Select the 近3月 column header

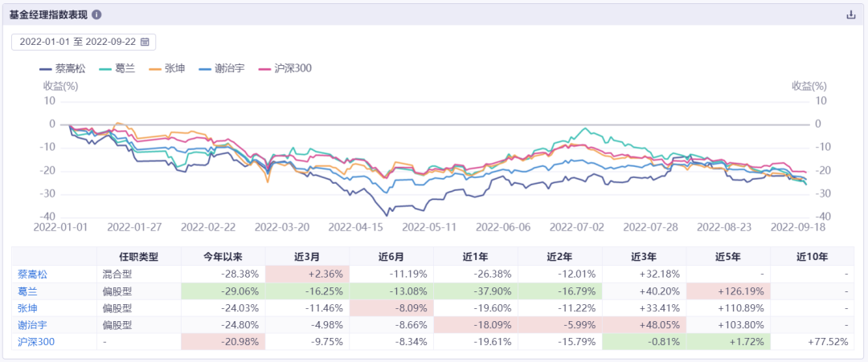tap(308, 257)
